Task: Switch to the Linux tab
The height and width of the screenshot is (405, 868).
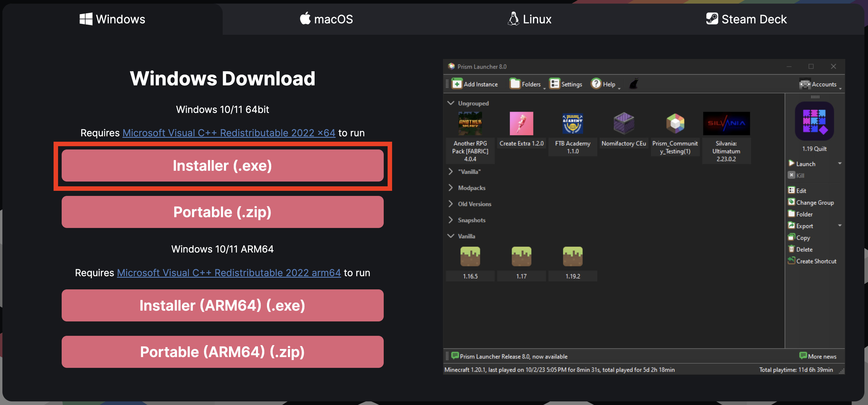Action: tap(529, 19)
